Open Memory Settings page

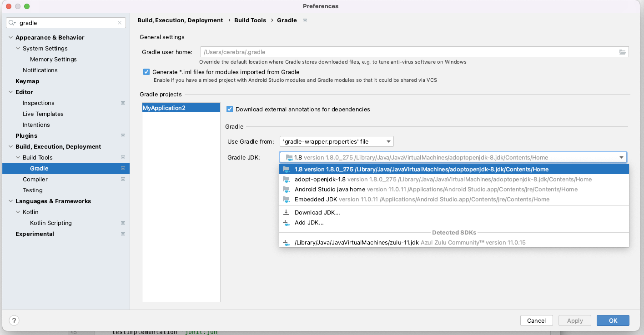[x=53, y=60]
